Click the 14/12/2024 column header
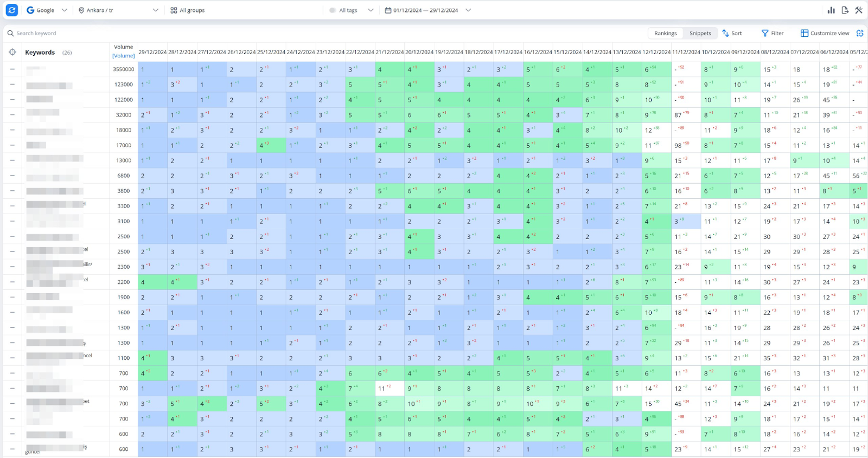This screenshot has width=868, height=458. pyautogui.click(x=597, y=52)
